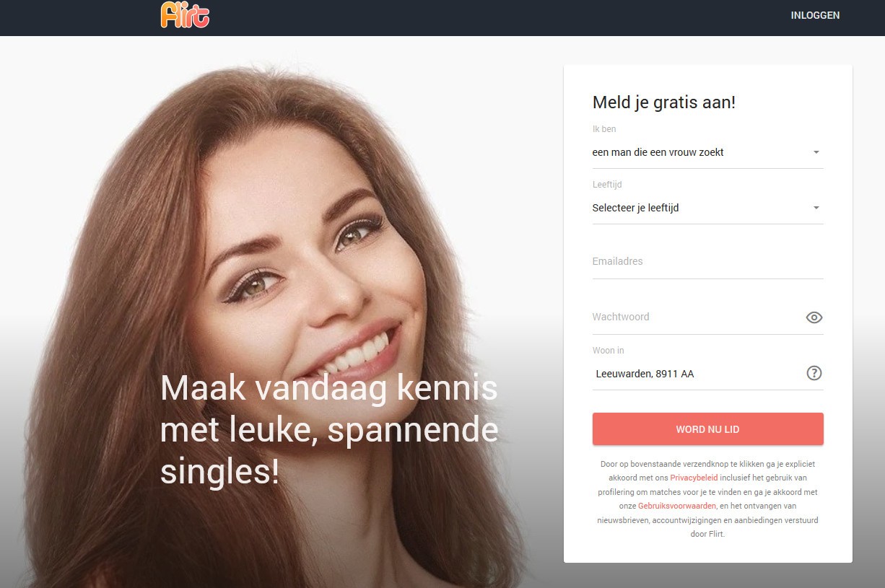Open the INLOGGEN menu item
885x588 pixels.
pos(815,15)
